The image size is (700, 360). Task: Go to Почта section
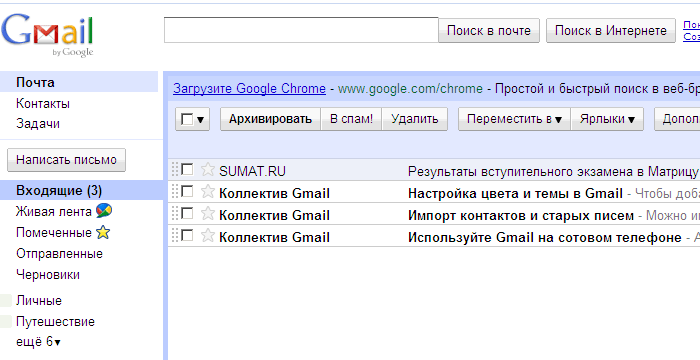[x=35, y=83]
